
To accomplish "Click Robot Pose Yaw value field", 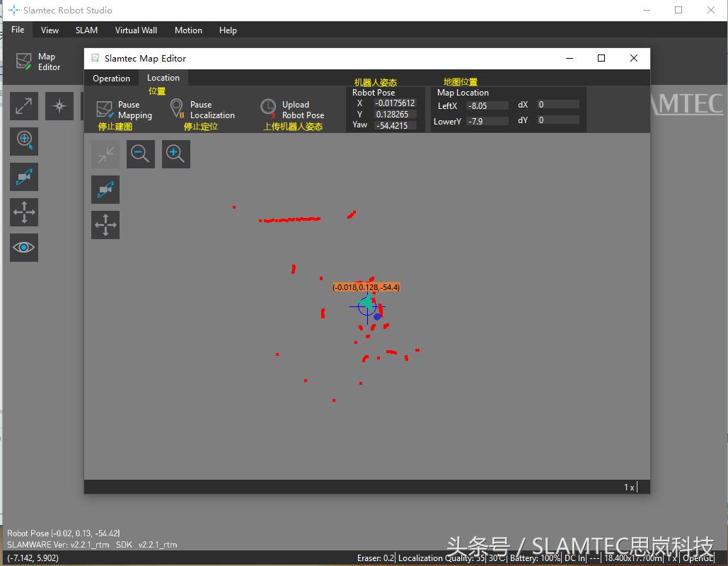I will (395, 125).
